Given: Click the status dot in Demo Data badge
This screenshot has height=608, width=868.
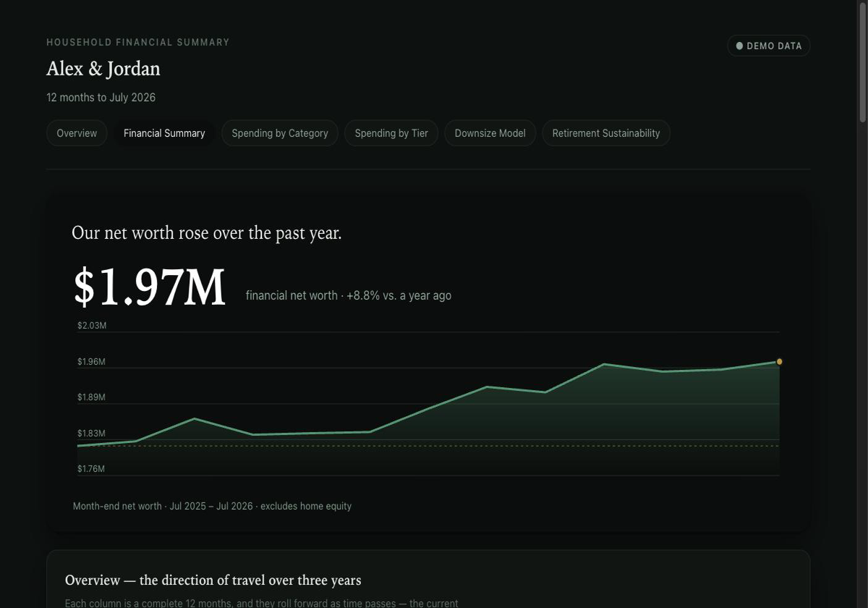Looking at the screenshot, I should click(x=739, y=46).
